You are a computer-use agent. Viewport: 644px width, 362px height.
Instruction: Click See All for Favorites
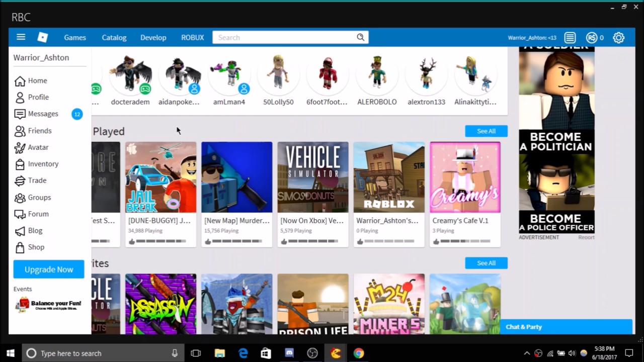click(x=486, y=263)
